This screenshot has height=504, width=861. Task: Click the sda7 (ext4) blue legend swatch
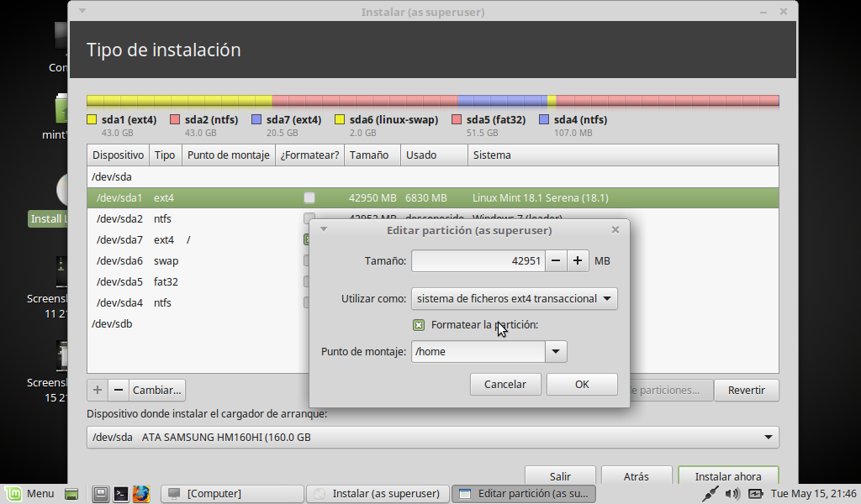256,120
